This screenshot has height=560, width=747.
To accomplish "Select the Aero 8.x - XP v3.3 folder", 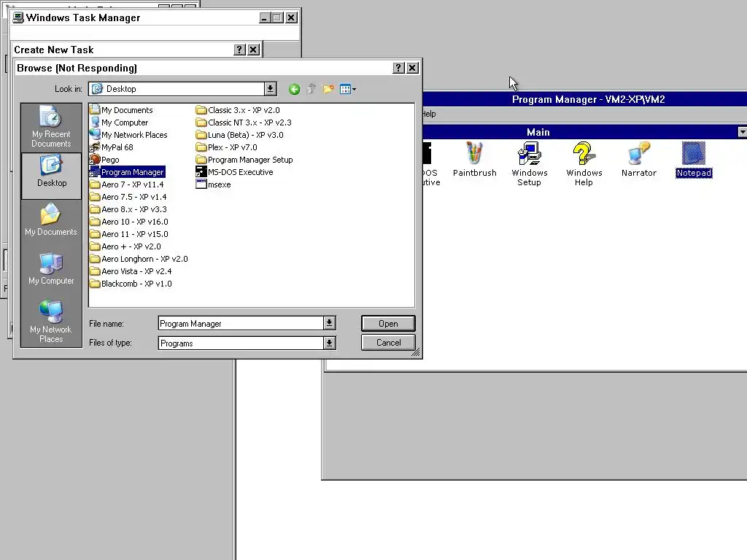I will pos(128,209).
